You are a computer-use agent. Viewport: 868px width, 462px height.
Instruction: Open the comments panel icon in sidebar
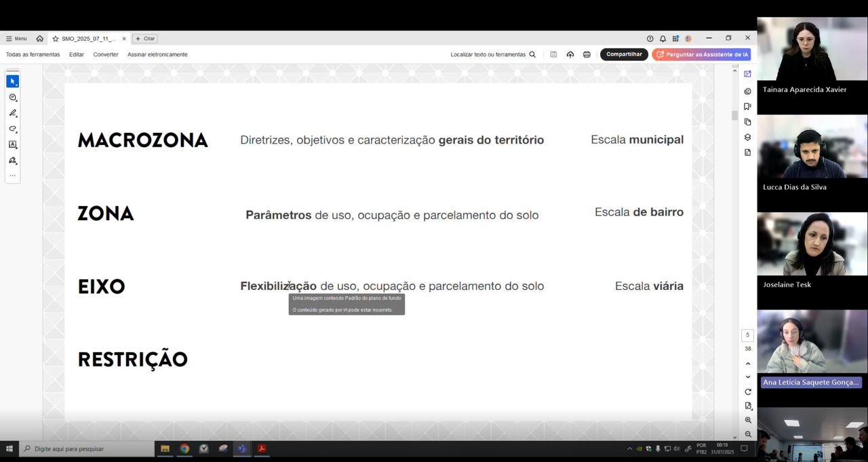click(747, 91)
